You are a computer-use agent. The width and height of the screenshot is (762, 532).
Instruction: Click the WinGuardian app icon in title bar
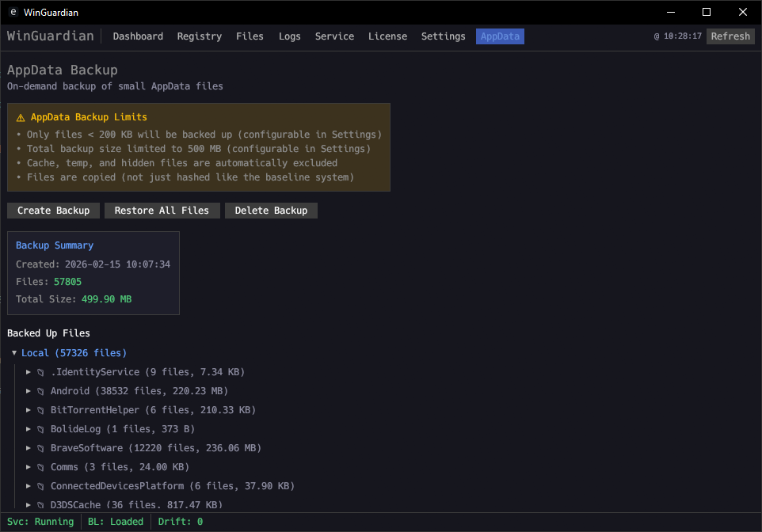13,12
